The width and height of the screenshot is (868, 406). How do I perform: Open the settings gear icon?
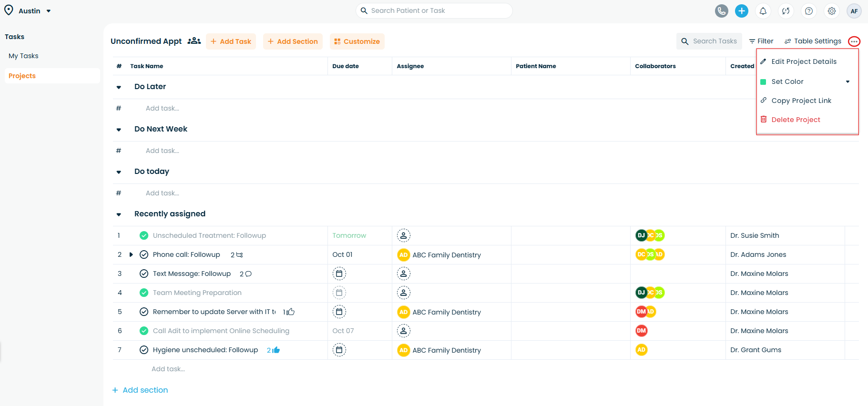[x=831, y=11]
